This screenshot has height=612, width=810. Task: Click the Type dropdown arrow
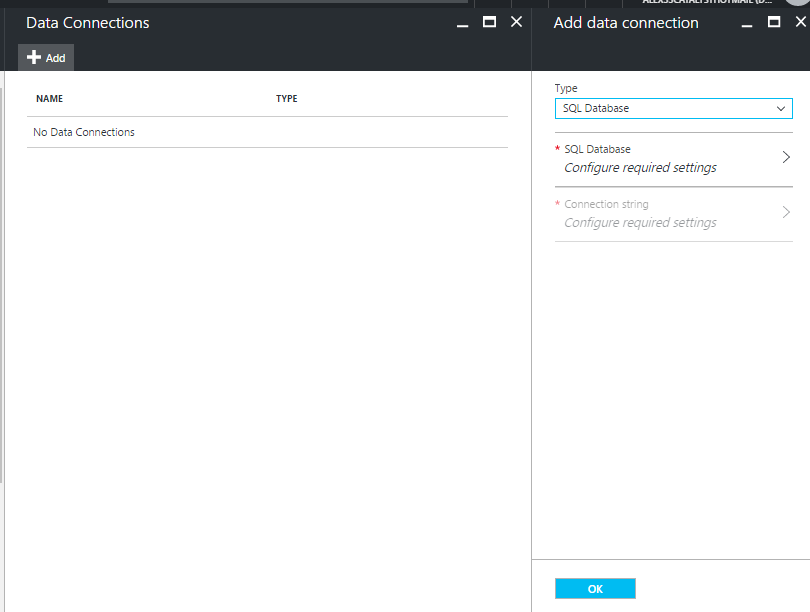[781, 108]
